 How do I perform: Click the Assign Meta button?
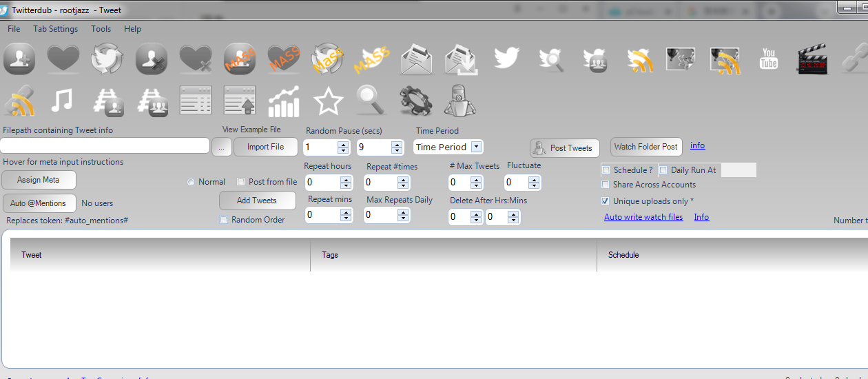[39, 180]
